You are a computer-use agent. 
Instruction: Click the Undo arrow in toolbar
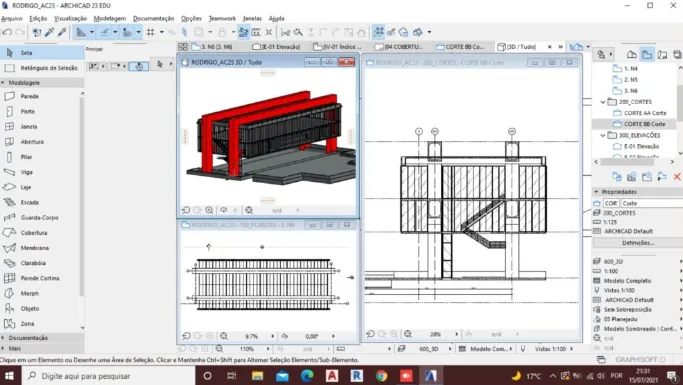(7, 32)
